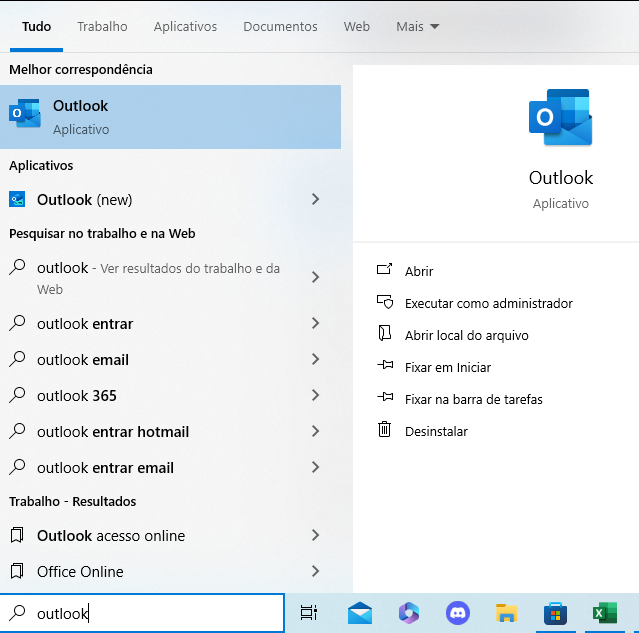Open Task View from the taskbar

[x=308, y=613]
